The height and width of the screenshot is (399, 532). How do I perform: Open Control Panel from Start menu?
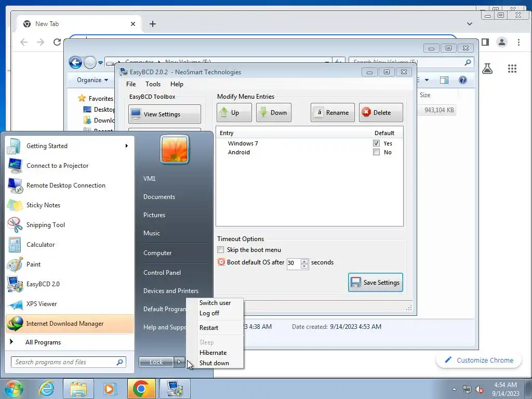[162, 272]
